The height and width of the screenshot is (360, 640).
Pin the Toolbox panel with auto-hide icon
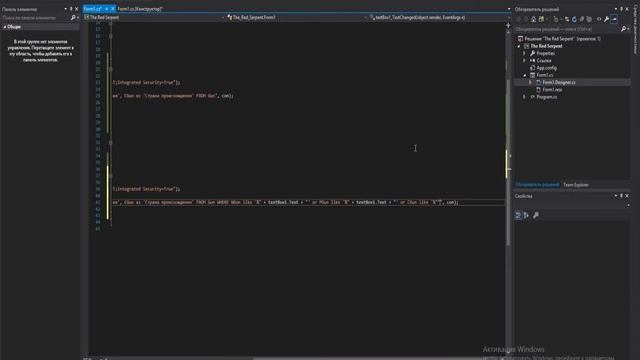pos(71,9)
